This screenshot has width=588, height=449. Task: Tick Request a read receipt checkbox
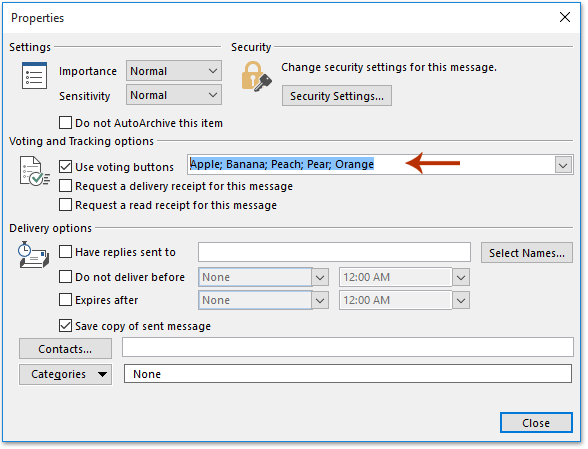tap(65, 205)
